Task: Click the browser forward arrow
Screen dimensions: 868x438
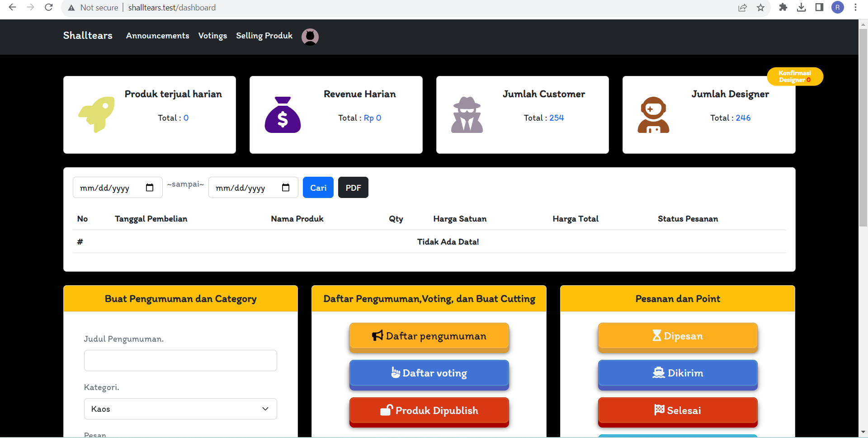Action: click(30, 7)
